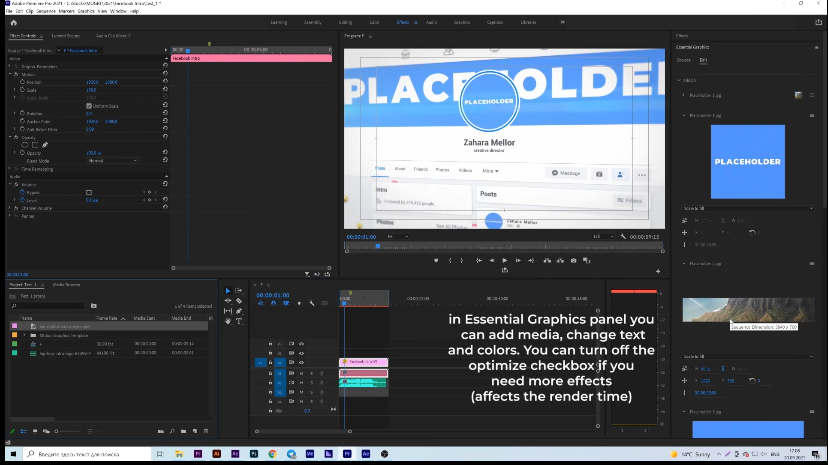The image size is (828, 465).
Task: Play the Program monitor
Action: click(505, 260)
